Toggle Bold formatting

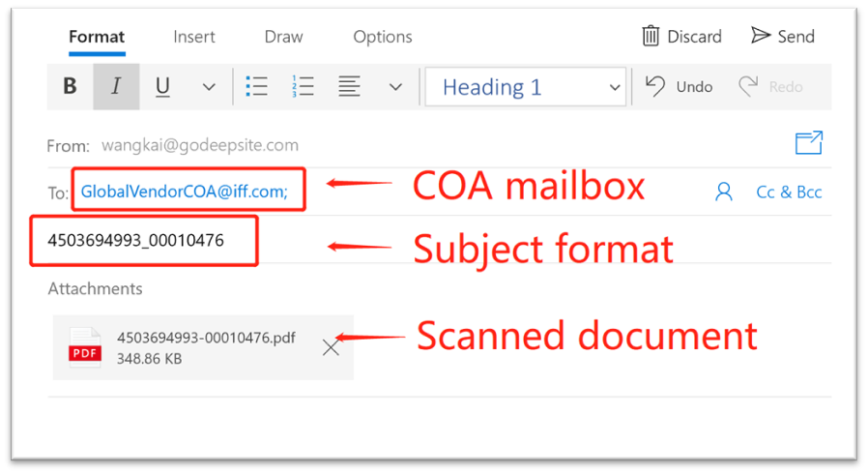click(70, 87)
